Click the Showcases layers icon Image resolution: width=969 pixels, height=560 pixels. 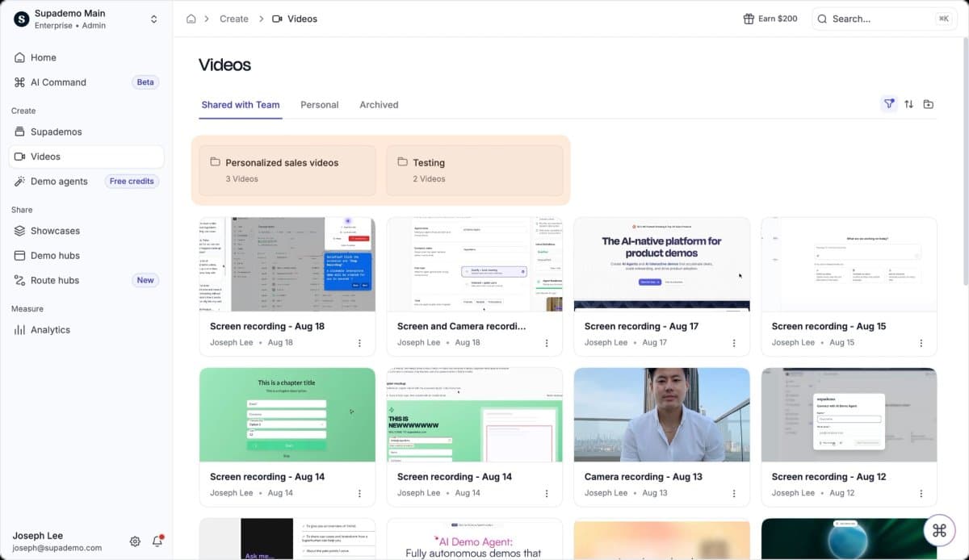20,231
